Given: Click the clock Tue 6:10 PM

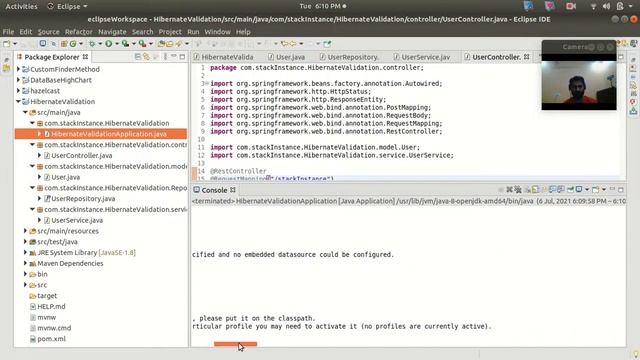Looking at the screenshot, I should pos(320,6).
